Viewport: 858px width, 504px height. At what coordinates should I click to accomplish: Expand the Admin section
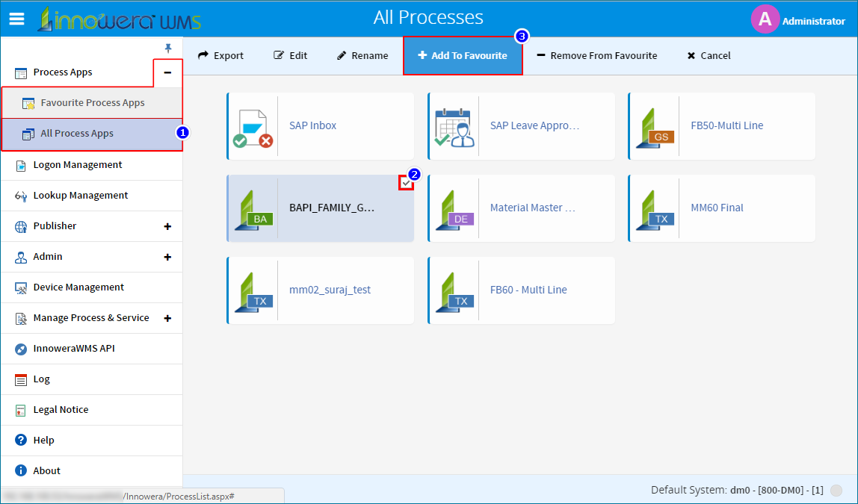click(167, 258)
